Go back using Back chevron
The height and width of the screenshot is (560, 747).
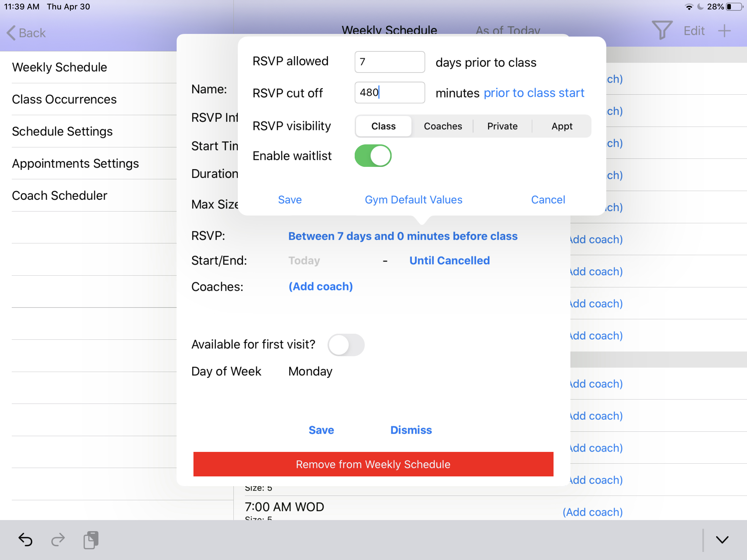pos(26,33)
